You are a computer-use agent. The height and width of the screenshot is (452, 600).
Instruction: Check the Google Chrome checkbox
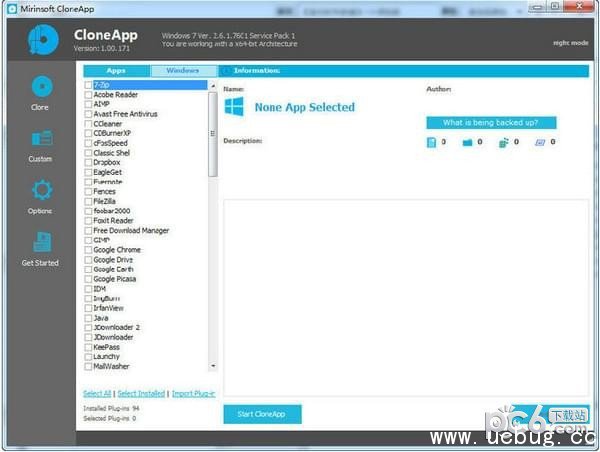click(88, 250)
